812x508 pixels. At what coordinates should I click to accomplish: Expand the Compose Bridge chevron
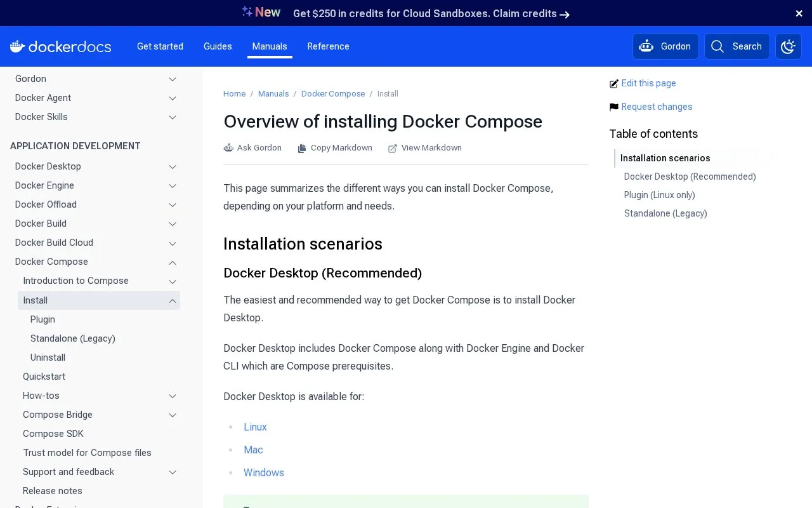tap(173, 415)
